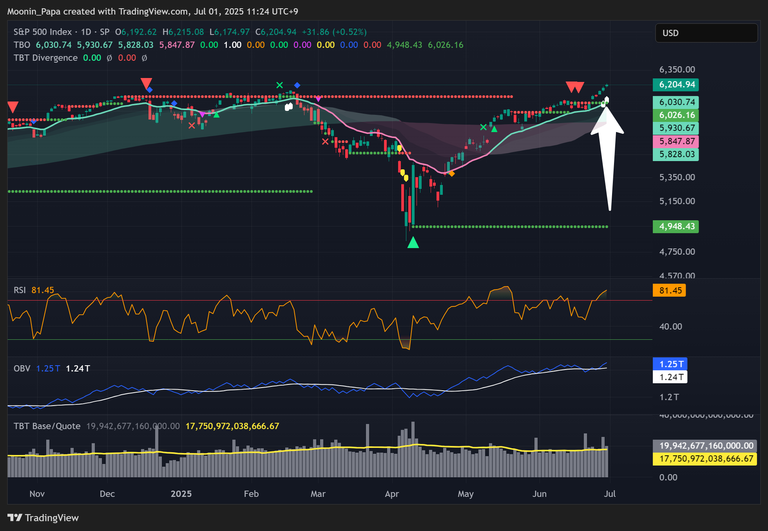Click the 5,828.03 axis price label
This screenshot has width=768, height=531.
[x=676, y=154]
